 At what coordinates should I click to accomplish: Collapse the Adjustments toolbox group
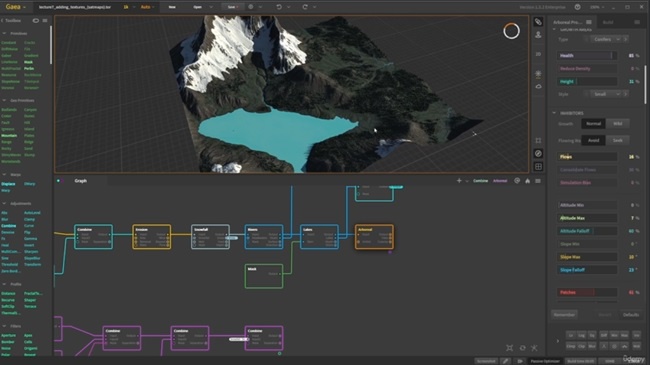coord(4,204)
